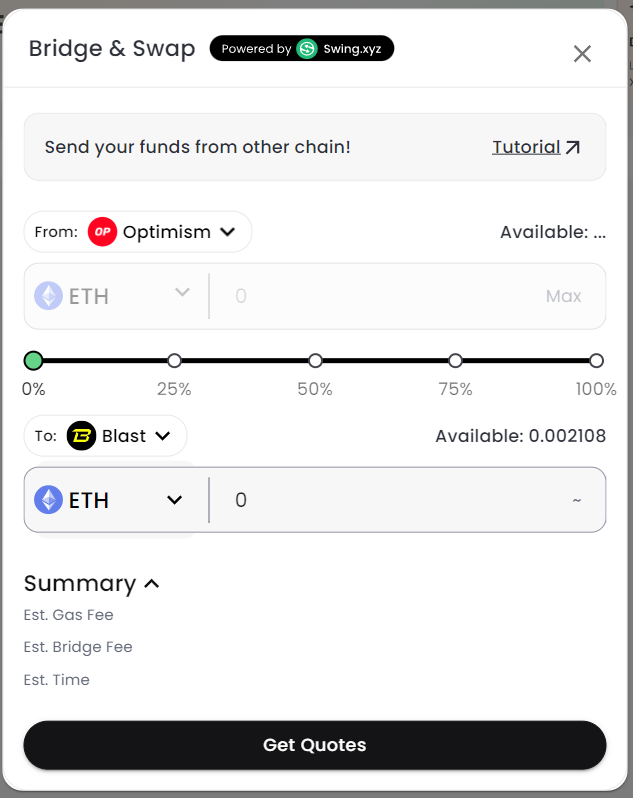Viewport: 633px width, 798px height.
Task: Open the destination ETH token selector
Action: tap(110, 500)
